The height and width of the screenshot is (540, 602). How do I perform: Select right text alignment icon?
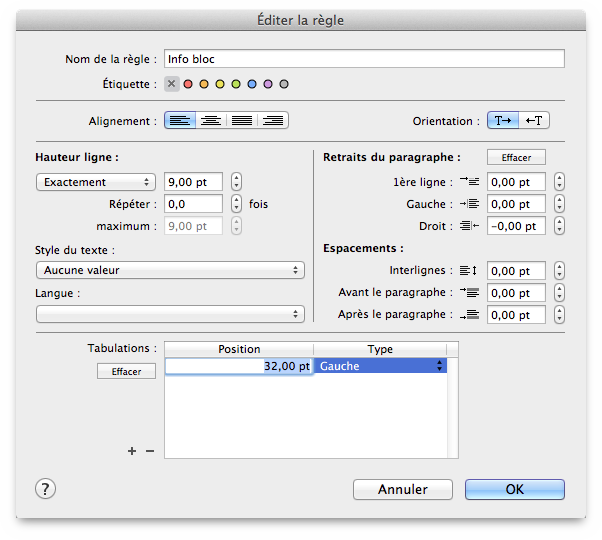(x=273, y=121)
